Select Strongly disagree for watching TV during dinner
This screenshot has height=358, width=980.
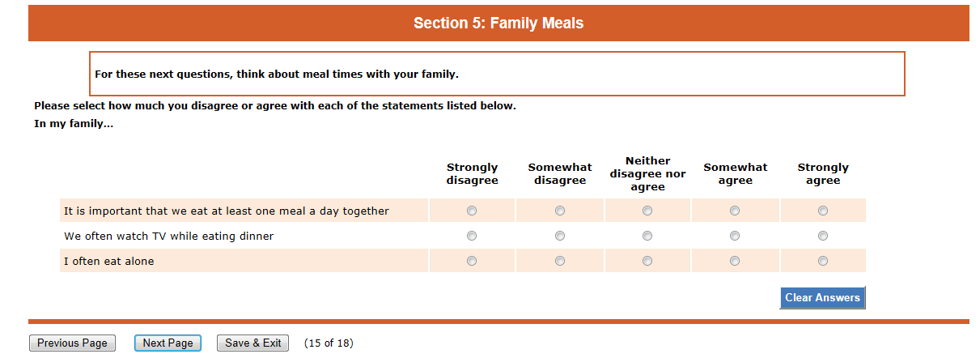(472, 236)
